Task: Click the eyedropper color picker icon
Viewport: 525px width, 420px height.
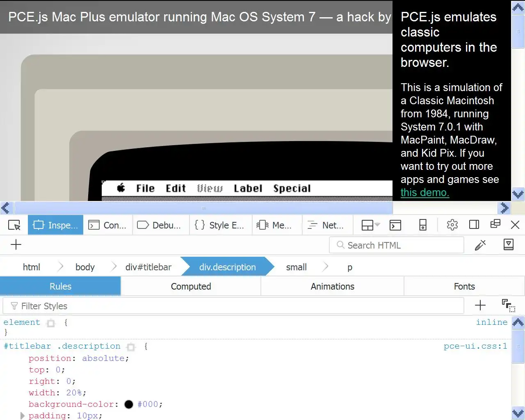Action: [480, 245]
